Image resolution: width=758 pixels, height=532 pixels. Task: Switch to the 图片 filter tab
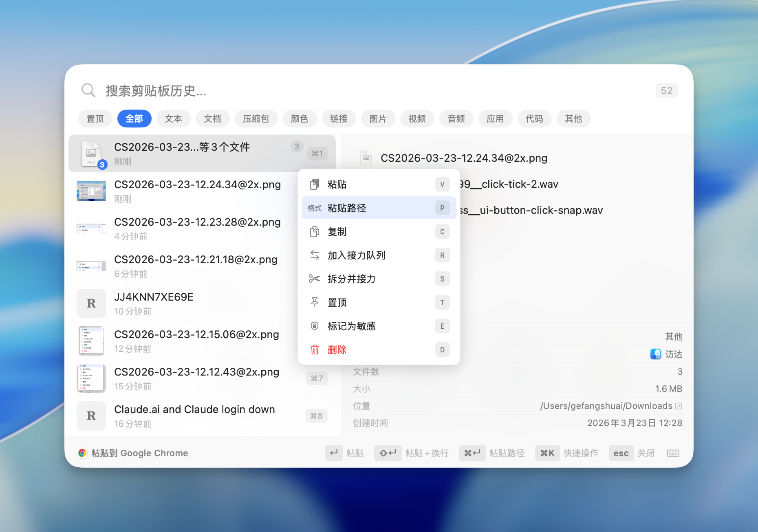[x=378, y=119]
